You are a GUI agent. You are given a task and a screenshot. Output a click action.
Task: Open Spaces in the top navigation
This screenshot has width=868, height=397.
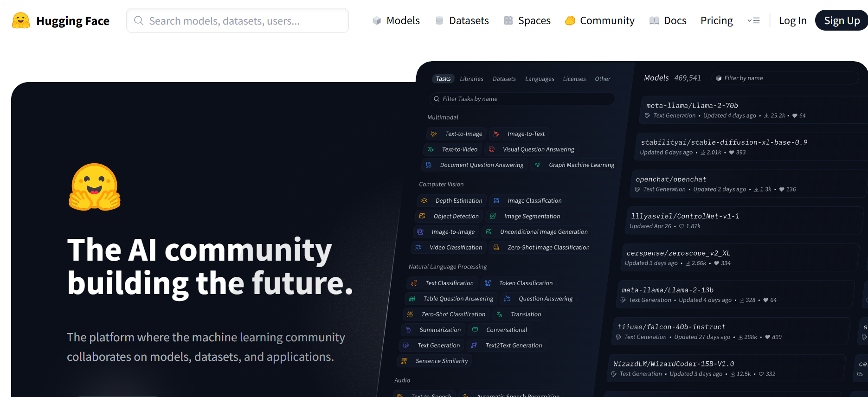527,20
